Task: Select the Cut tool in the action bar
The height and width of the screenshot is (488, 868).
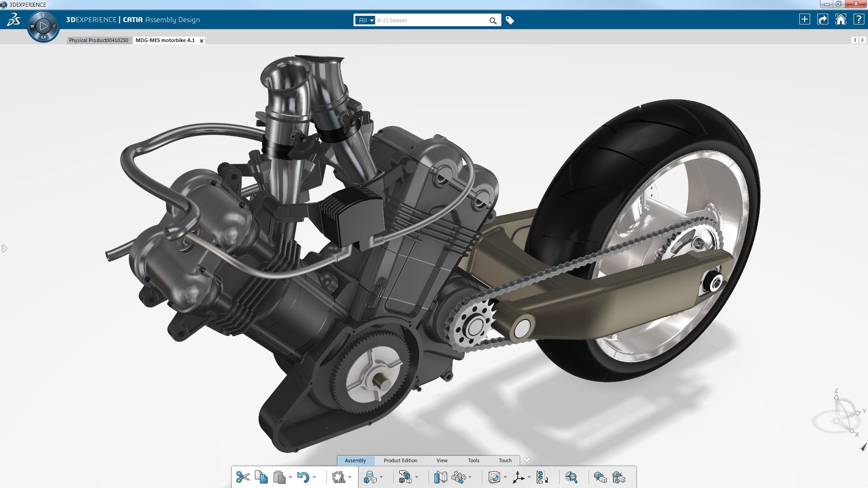Action: [x=243, y=477]
